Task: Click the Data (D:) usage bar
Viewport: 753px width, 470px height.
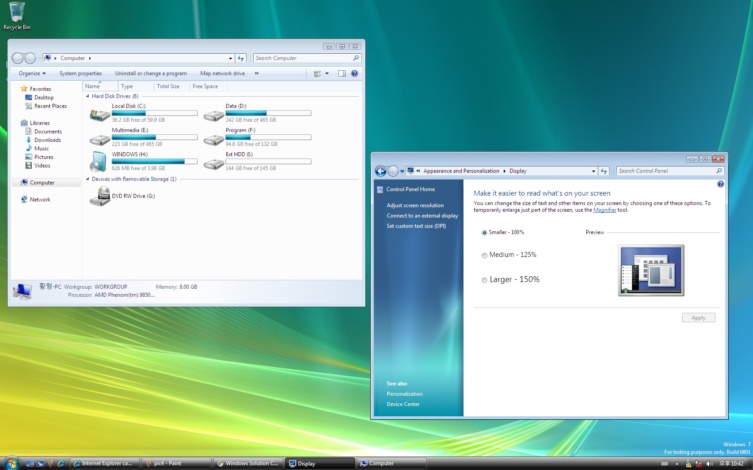Action: pyautogui.click(x=268, y=113)
